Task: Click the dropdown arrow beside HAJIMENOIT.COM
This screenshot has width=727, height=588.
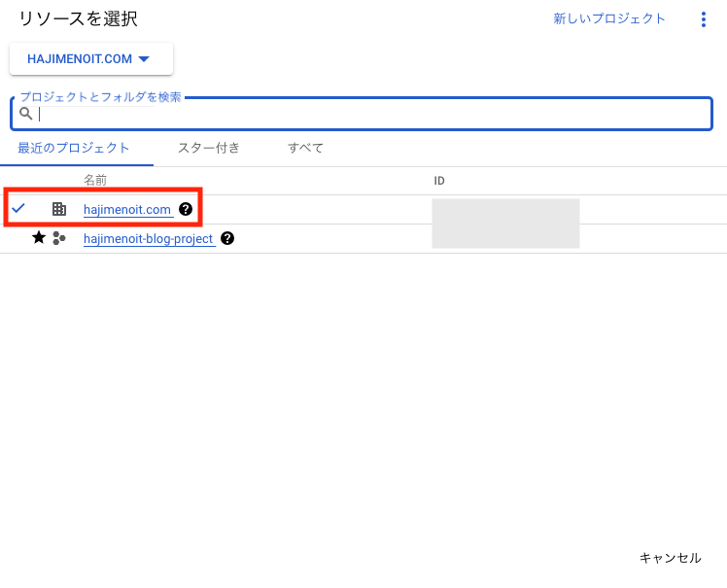Action: pyautogui.click(x=144, y=59)
